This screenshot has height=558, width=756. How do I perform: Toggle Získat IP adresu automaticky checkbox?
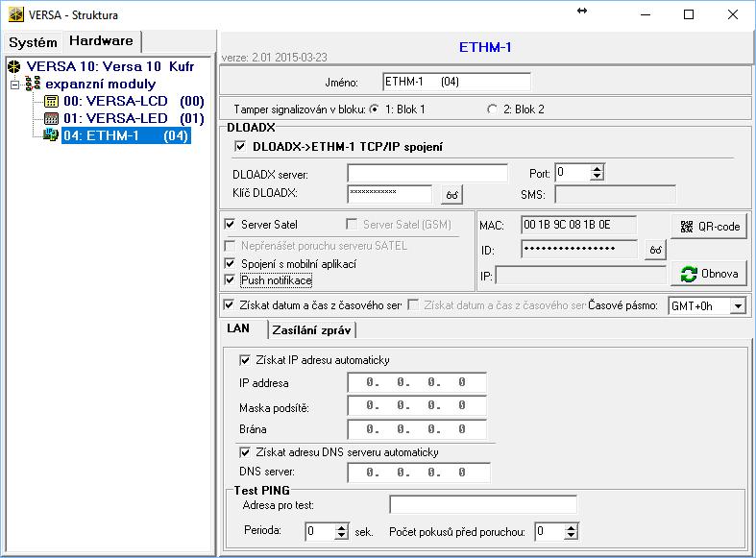coord(245,360)
